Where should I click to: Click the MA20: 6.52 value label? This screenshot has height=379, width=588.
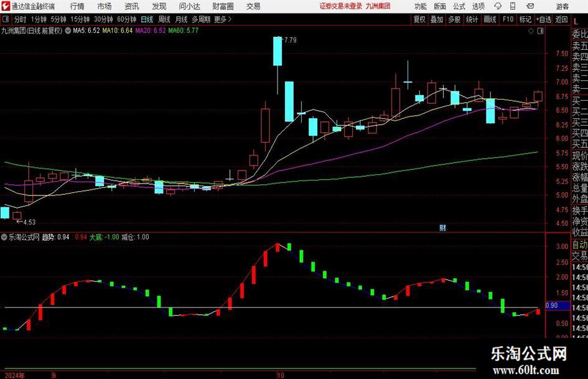(x=151, y=30)
